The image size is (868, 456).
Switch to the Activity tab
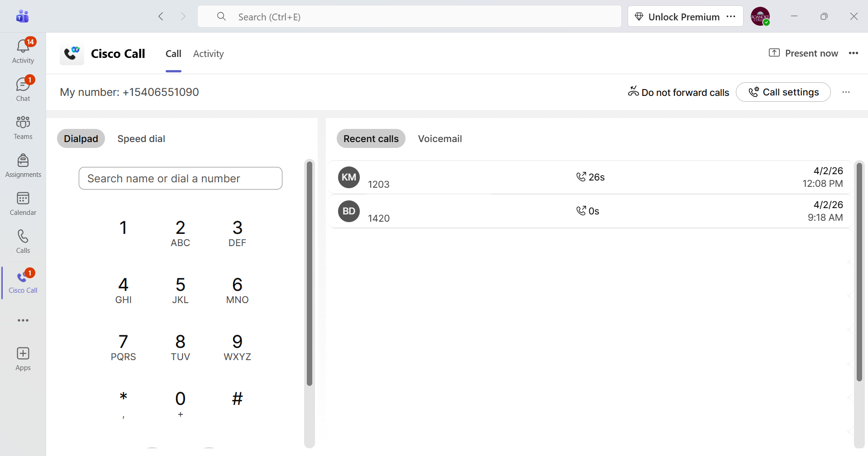coord(208,54)
